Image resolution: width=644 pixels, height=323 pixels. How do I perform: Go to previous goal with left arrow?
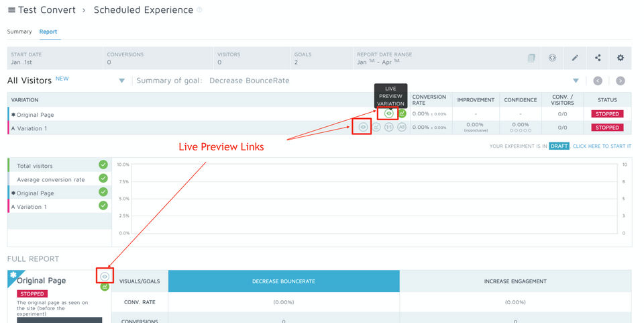coord(598,81)
